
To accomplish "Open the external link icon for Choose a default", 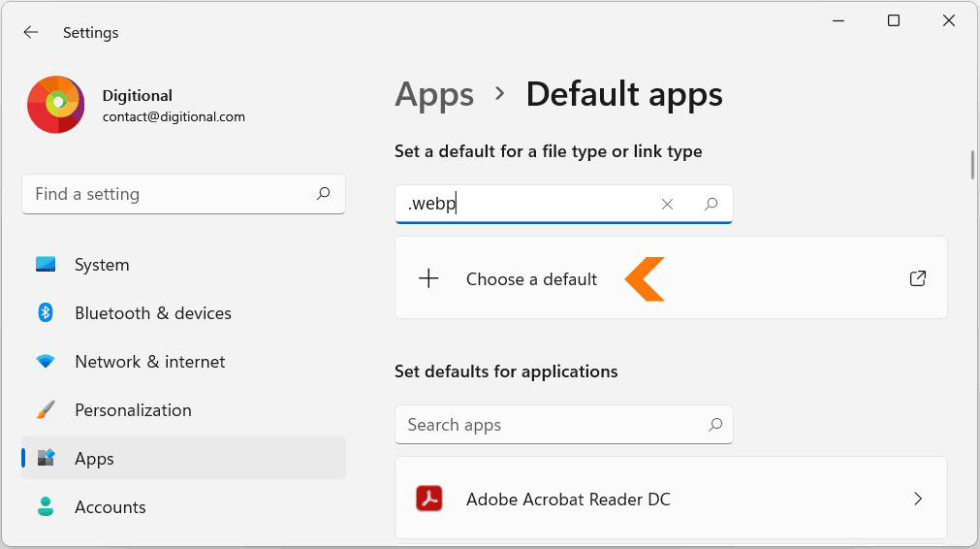I will [918, 278].
